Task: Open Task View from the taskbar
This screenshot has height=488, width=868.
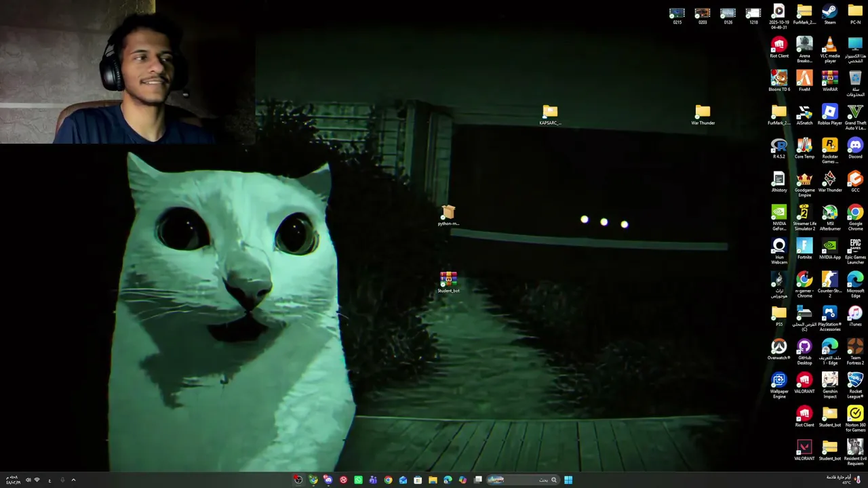Action: pyautogui.click(x=478, y=480)
